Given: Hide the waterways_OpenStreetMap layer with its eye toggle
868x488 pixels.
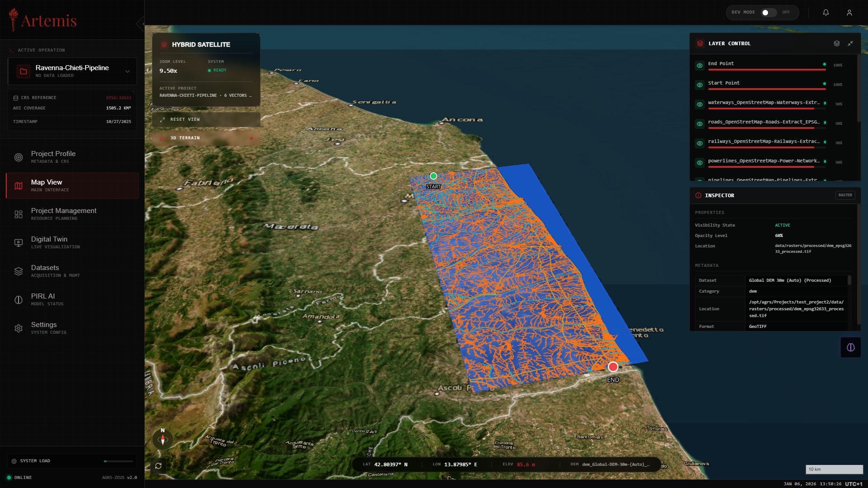Looking at the screenshot, I should coord(699,104).
